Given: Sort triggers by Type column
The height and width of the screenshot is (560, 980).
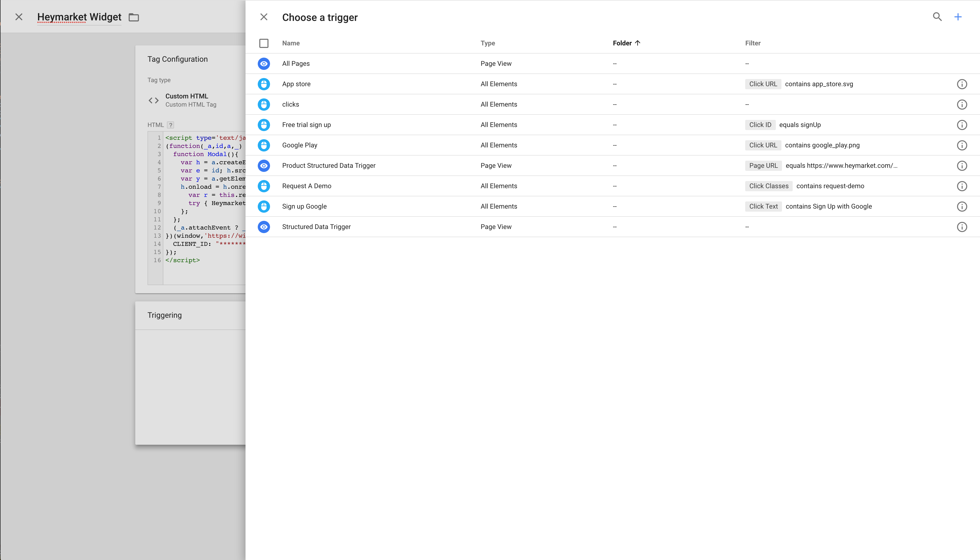Looking at the screenshot, I should (488, 43).
